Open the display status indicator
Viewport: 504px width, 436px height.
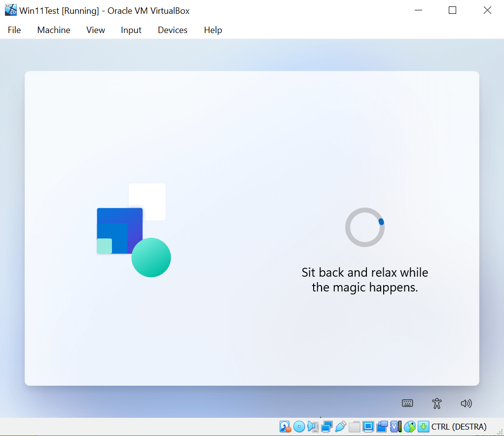click(368, 427)
